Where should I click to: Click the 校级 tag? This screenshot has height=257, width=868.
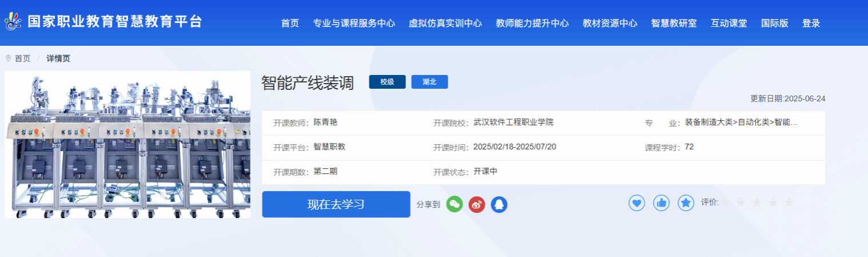tap(387, 82)
